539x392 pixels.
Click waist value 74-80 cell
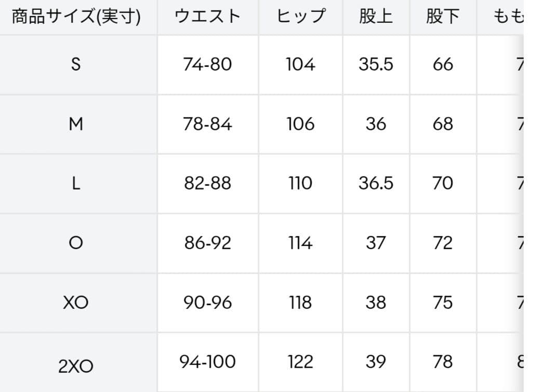(208, 64)
